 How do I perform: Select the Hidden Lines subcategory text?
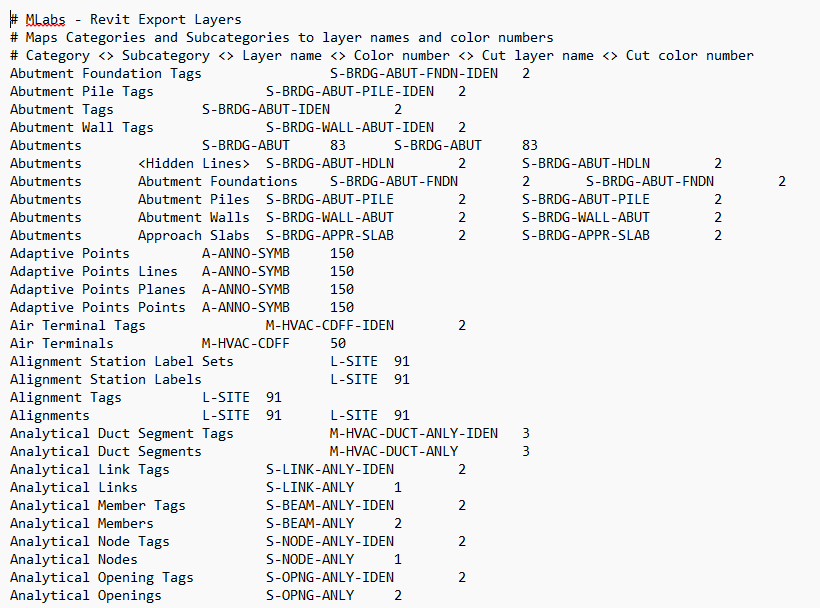click(184, 163)
